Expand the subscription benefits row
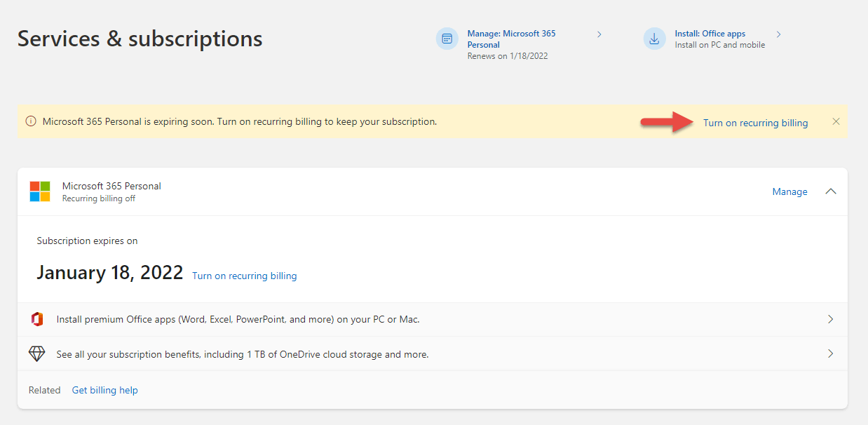The image size is (868, 425). (830, 353)
